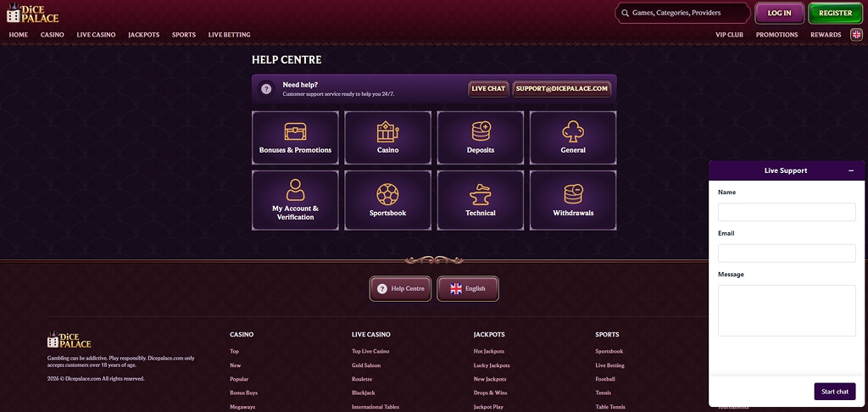868x412 pixels.
Task: Click the footer Top casino link
Action: [x=234, y=351]
